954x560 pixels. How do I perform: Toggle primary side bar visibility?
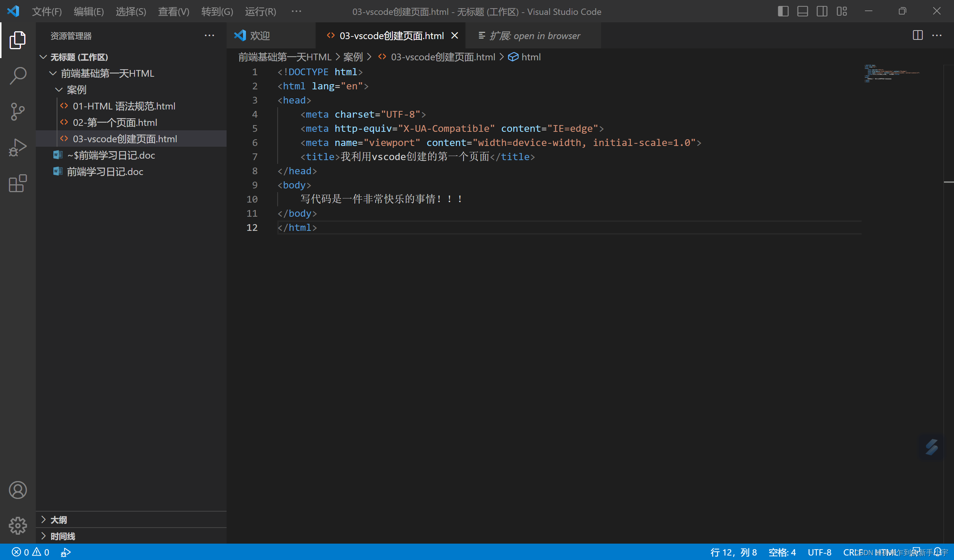(783, 11)
